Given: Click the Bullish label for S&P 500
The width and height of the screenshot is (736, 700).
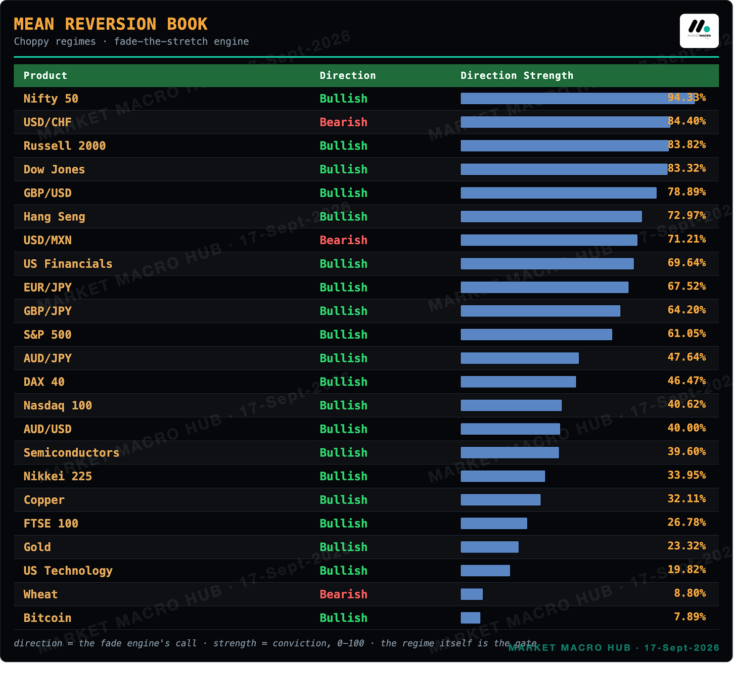Looking at the screenshot, I should pyautogui.click(x=344, y=335).
